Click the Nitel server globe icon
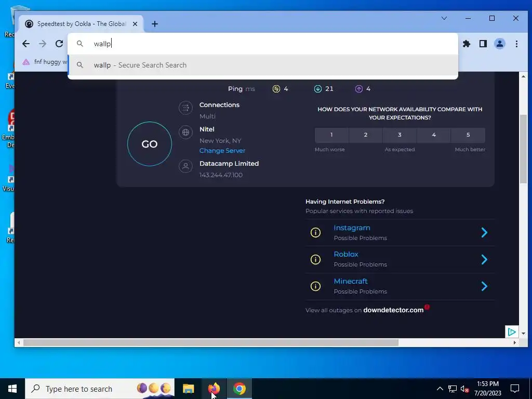The image size is (532, 399). (x=185, y=132)
